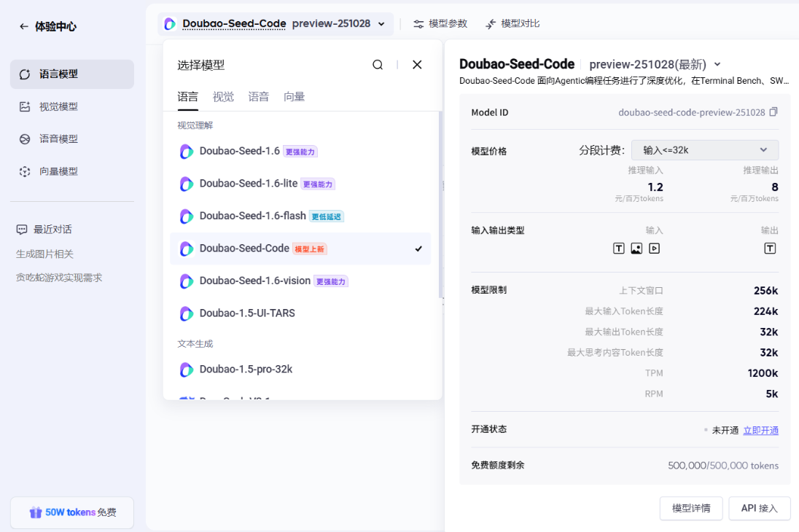
Task: Click the 模型参数 sliders icon
Action: [418, 24]
